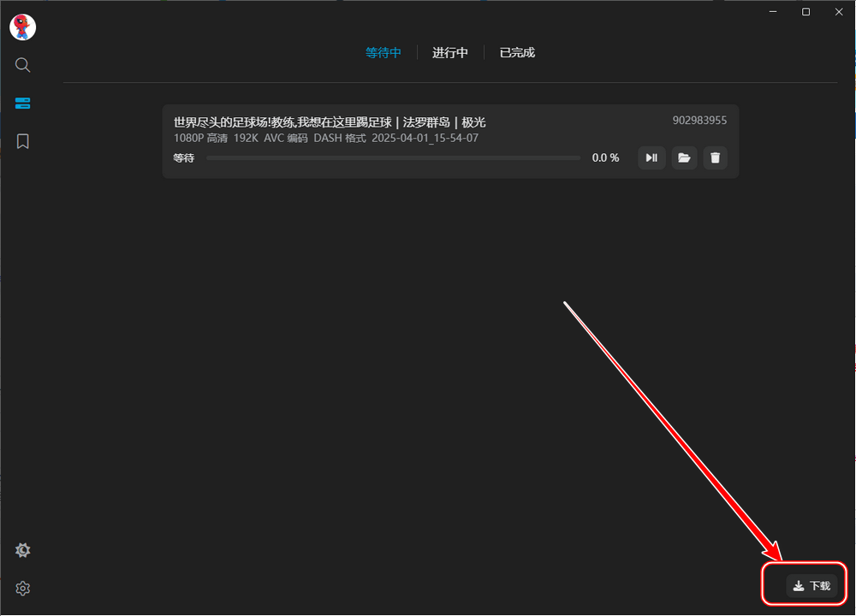Open the lower settings gear in sidebar
Viewport: 856px width, 616px height.
pos(22,589)
